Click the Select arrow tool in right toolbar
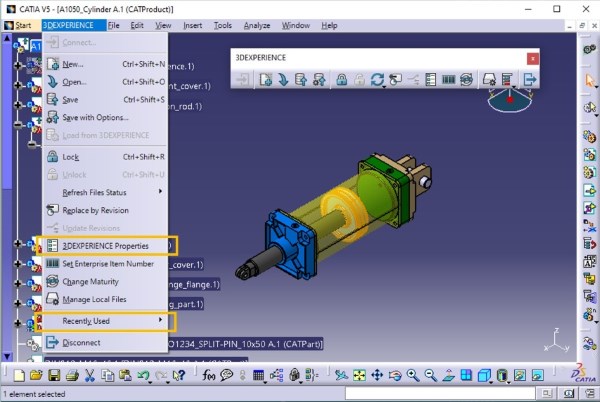Viewport: 600px width, 402px height. pyautogui.click(x=590, y=81)
